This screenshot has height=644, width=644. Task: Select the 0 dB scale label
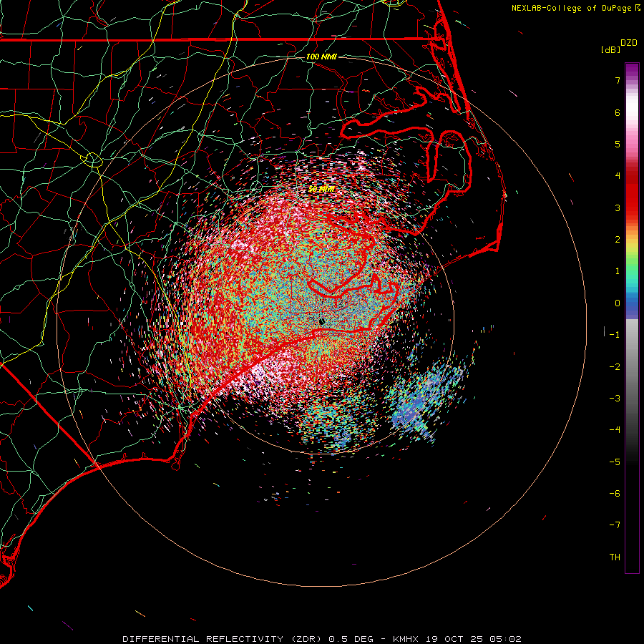click(618, 303)
